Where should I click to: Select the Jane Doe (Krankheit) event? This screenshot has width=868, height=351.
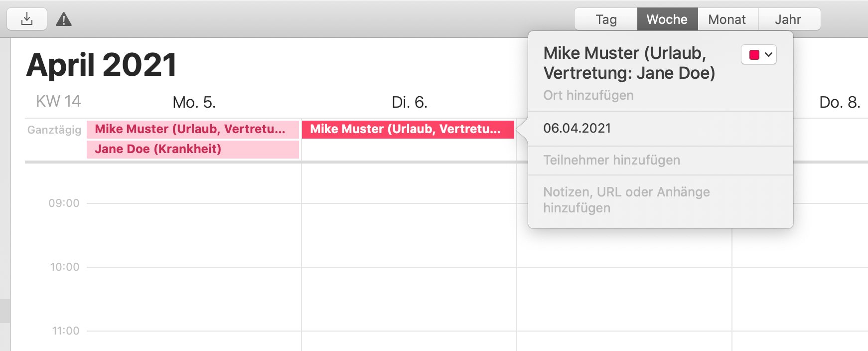click(193, 149)
